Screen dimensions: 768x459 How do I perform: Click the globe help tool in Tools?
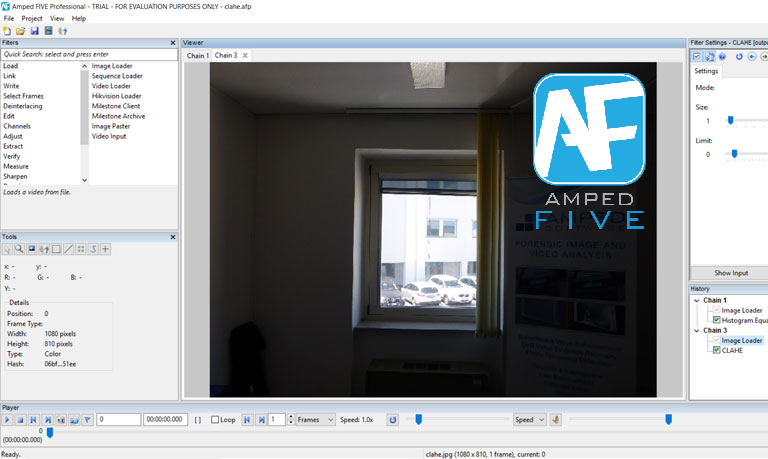tap(44, 249)
